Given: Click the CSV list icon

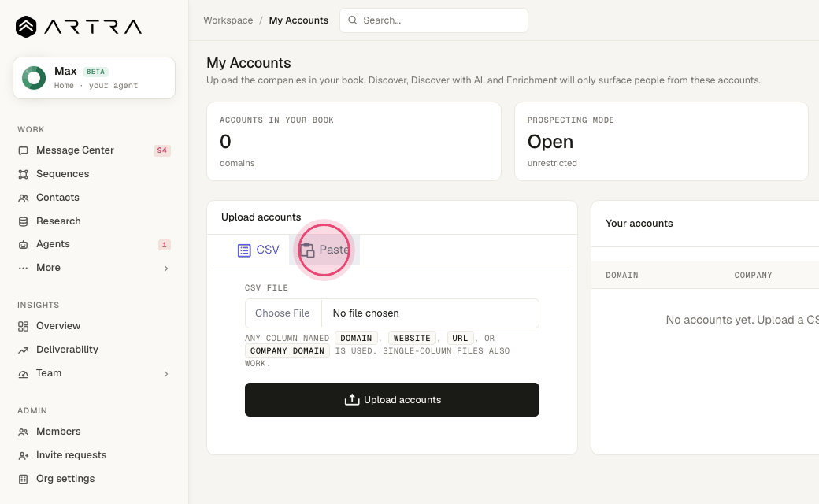Looking at the screenshot, I should (x=244, y=250).
